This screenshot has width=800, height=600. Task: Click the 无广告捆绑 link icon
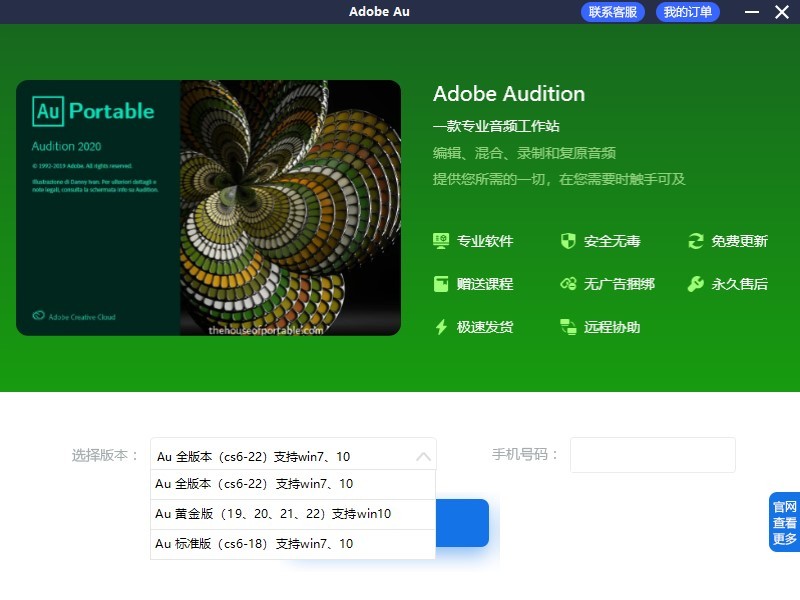click(568, 284)
